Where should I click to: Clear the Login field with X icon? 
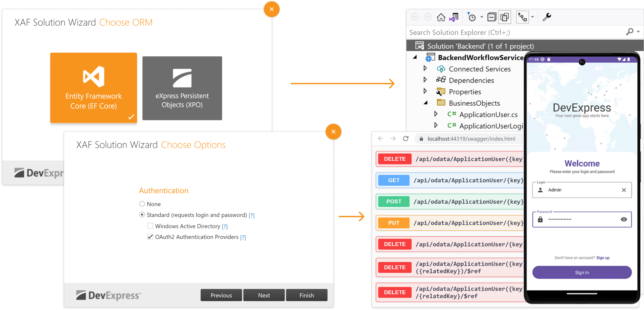click(624, 190)
